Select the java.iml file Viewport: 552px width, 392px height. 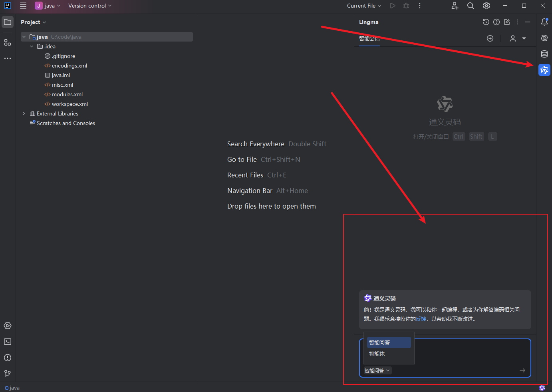[58, 75]
